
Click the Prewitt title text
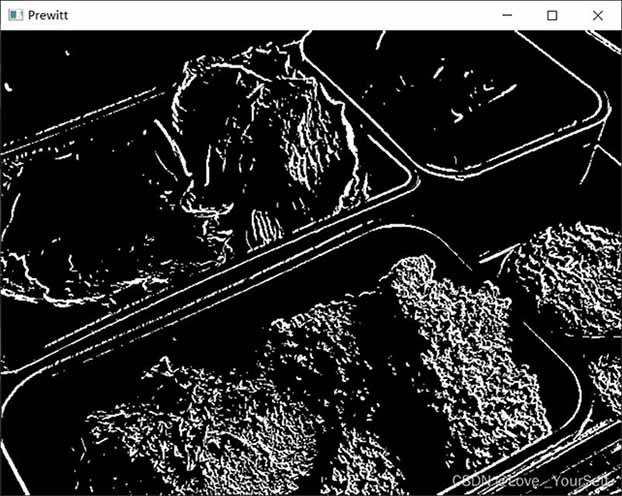[x=48, y=15]
